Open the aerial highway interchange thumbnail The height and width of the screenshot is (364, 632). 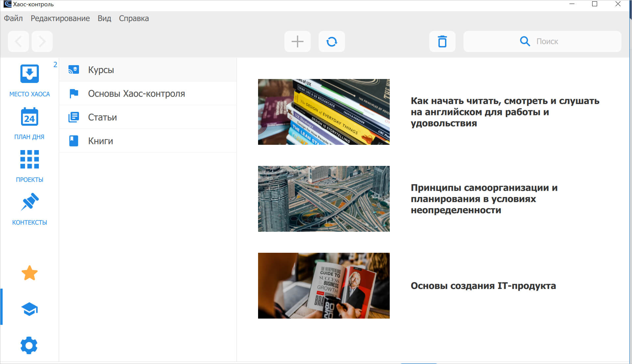pyautogui.click(x=324, y=199)
